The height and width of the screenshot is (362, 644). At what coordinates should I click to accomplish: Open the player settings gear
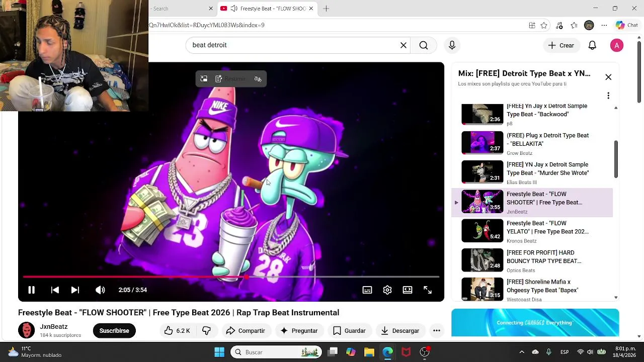387,290
